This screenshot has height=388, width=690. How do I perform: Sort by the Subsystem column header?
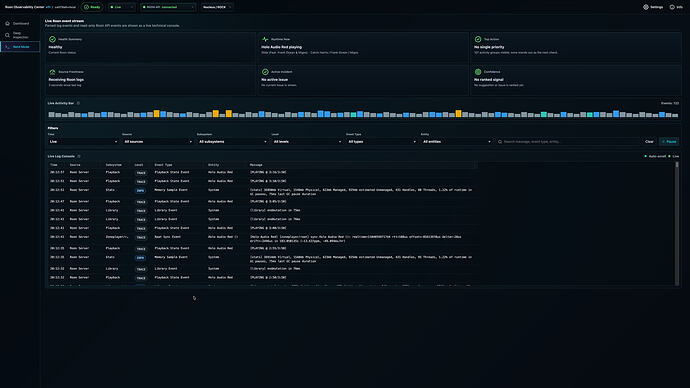click(114, 165)
